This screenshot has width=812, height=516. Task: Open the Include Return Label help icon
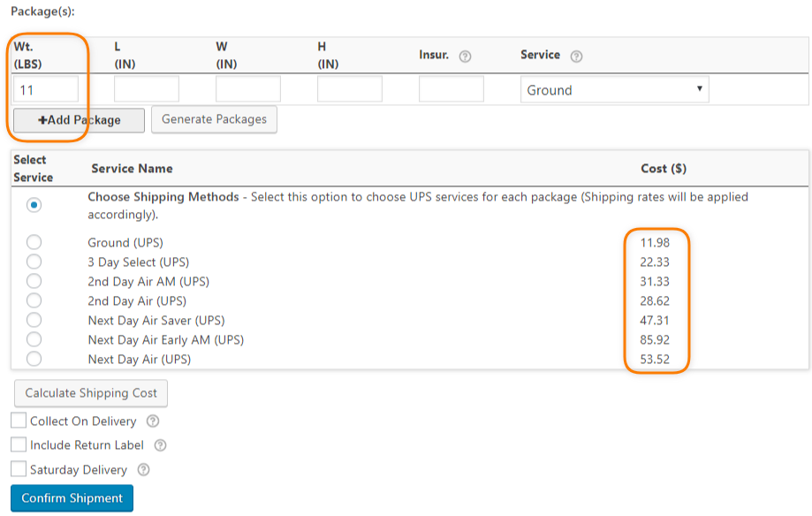(161, 445)
